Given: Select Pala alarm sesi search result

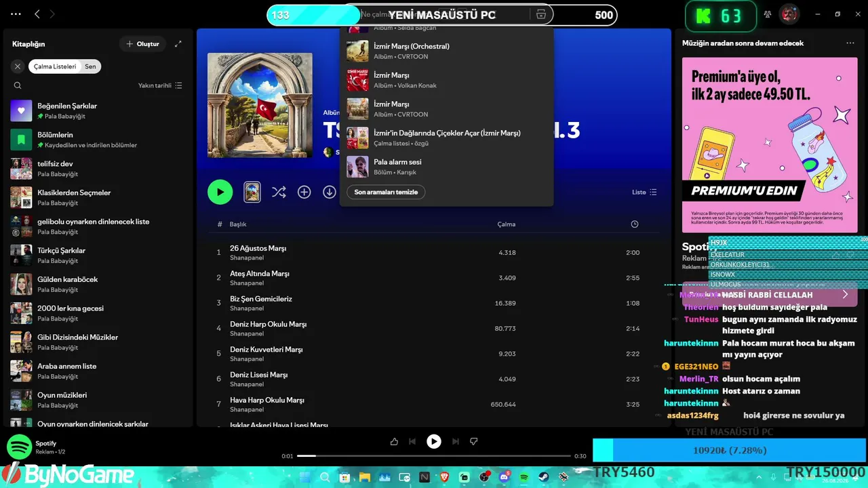Looking at the screenshot, I should click(x=446, y=167).
